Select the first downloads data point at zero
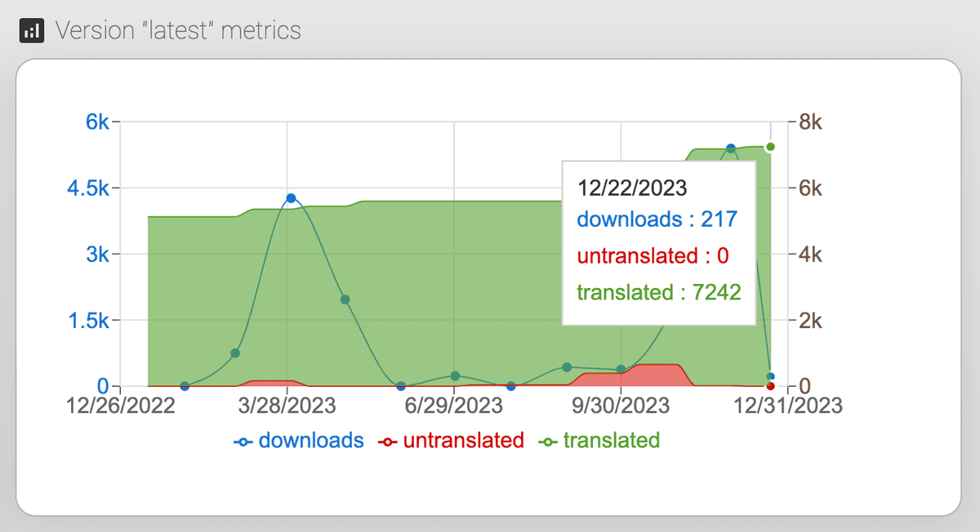This screenshot has height=532, width=980. pyautogui.click(x=185, y=386)
